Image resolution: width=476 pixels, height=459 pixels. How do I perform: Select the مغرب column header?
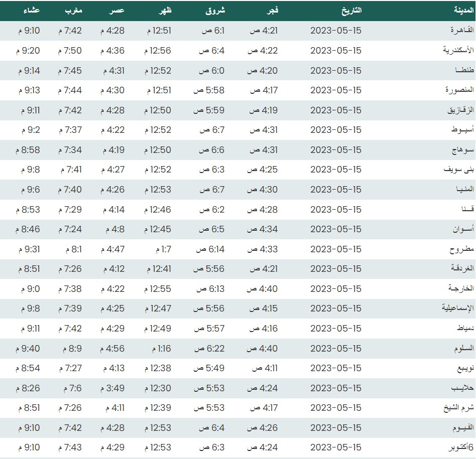(x=73, y=11)
